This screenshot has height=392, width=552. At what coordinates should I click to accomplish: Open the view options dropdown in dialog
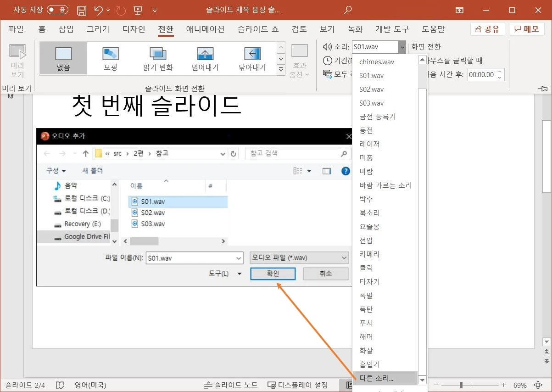tap(309, 171)
